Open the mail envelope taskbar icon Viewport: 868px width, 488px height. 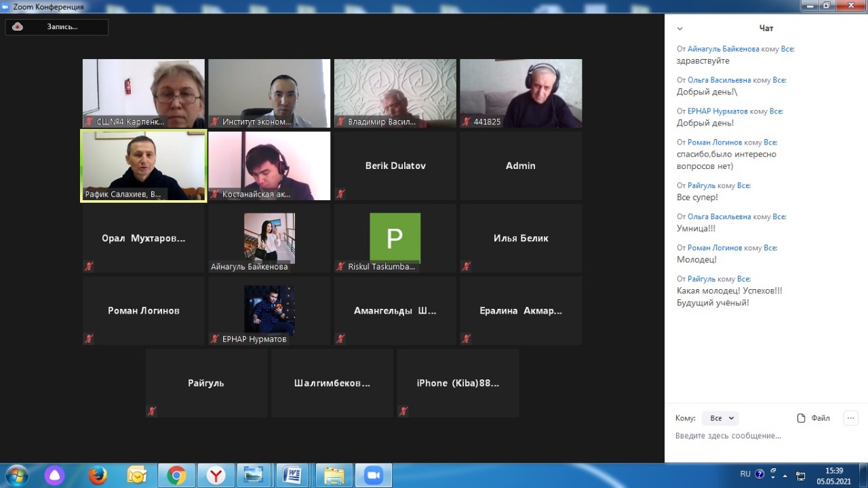tap(137, 475)
